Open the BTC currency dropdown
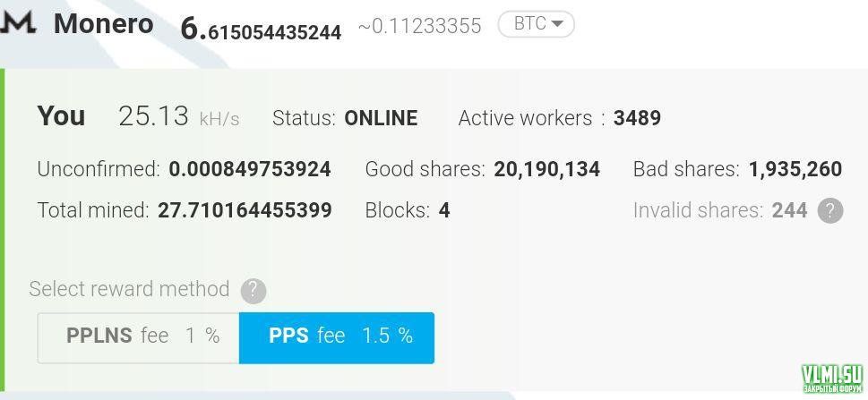The image size is (868, 400). (x=536, y=24)
